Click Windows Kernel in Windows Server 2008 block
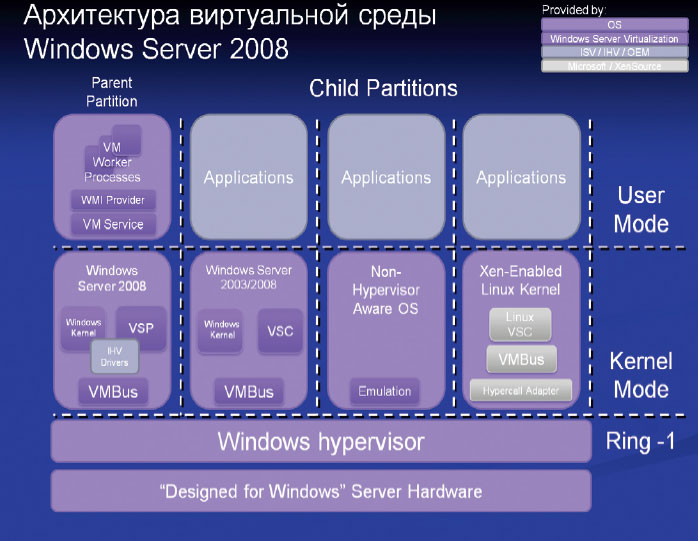Viewport: 698px width, 541px height. point(84,328)
